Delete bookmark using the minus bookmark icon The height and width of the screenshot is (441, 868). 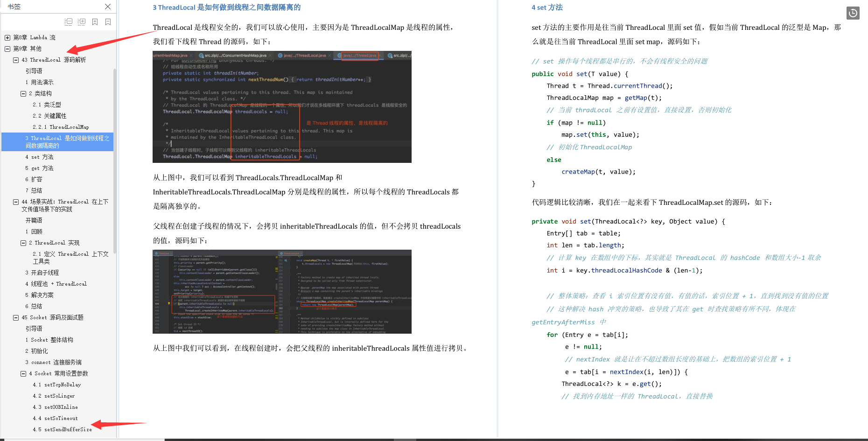click(x=108, y=21)
